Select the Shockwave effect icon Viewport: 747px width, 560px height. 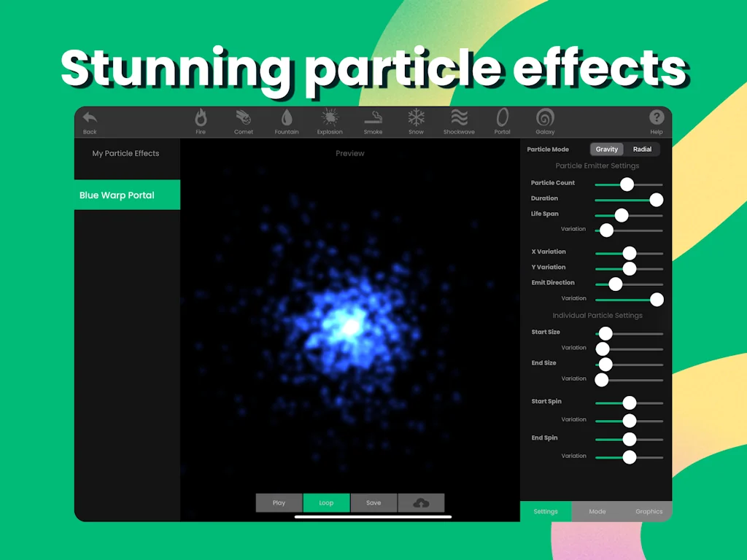pos(459,118)
